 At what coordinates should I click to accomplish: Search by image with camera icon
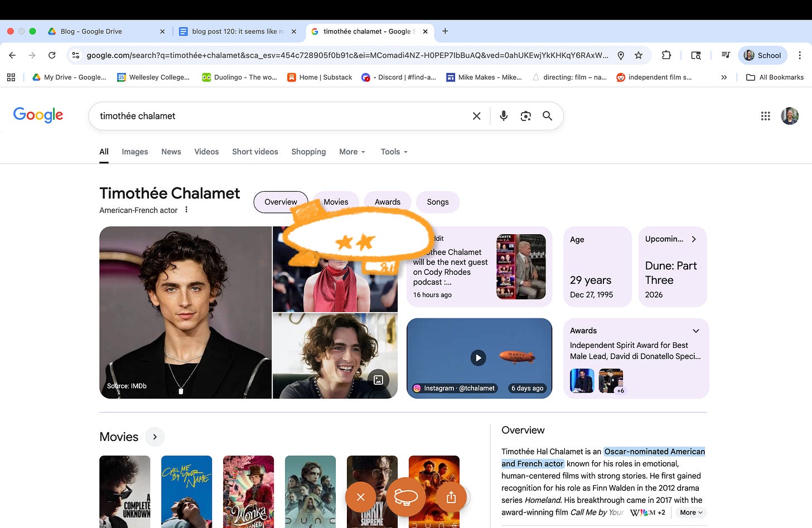click(x=525, y=116)
